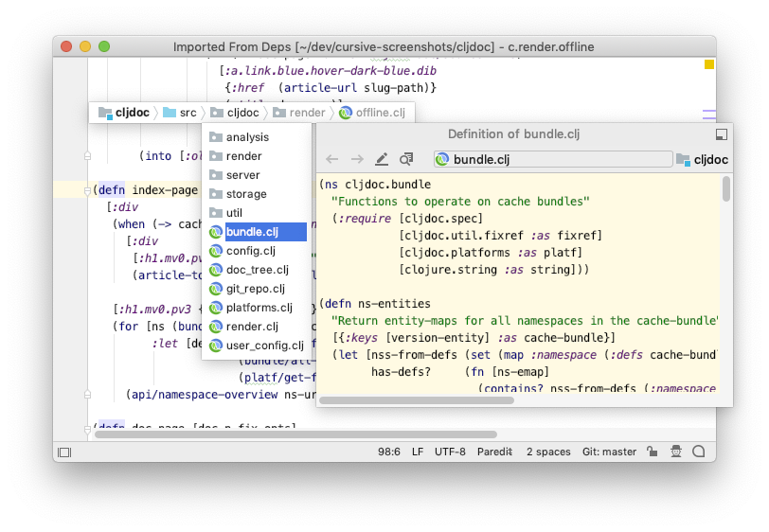Select git_repo.clj in the file list
Image resolution: width=769 pixels, height=532 pixels.
(x=257, y=289)
